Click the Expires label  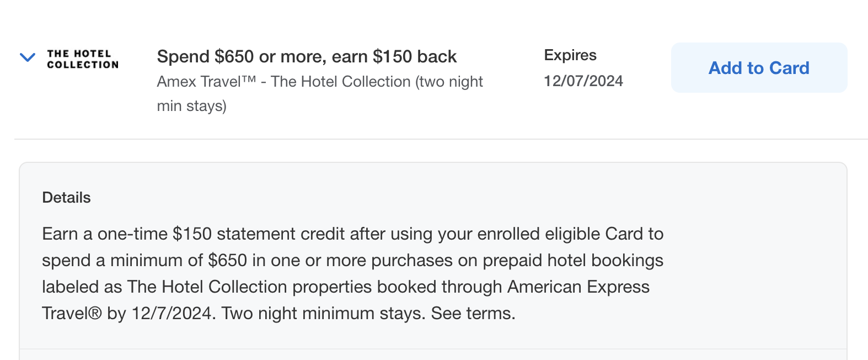click(570, 55)
